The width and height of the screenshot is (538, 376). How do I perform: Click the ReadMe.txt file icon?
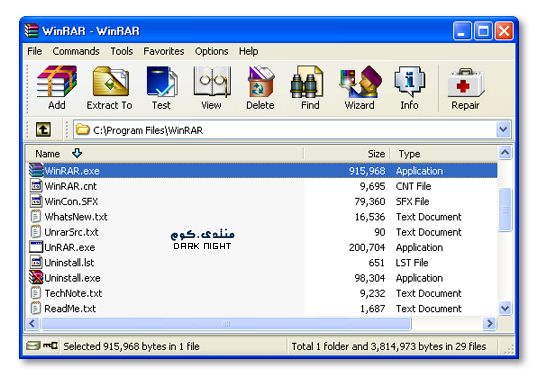pos(35,308)
